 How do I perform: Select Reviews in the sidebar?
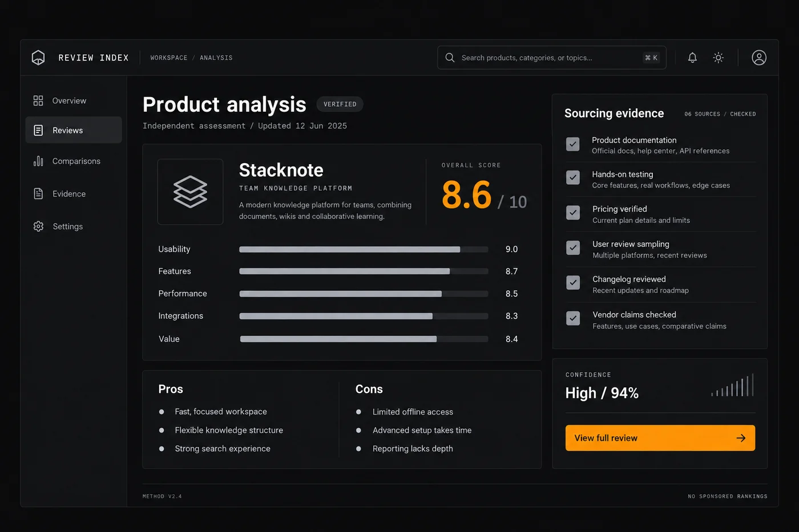(x=74, y=130)
